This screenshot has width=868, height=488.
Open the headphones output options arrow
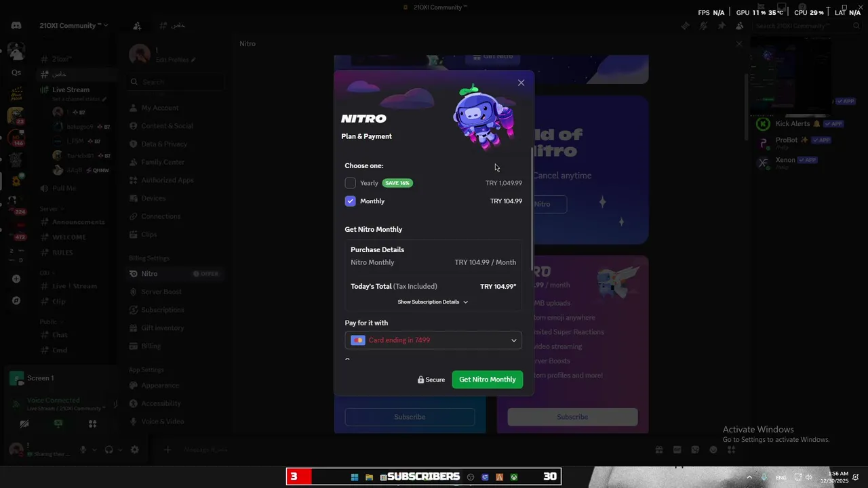[x=121, y=449]
